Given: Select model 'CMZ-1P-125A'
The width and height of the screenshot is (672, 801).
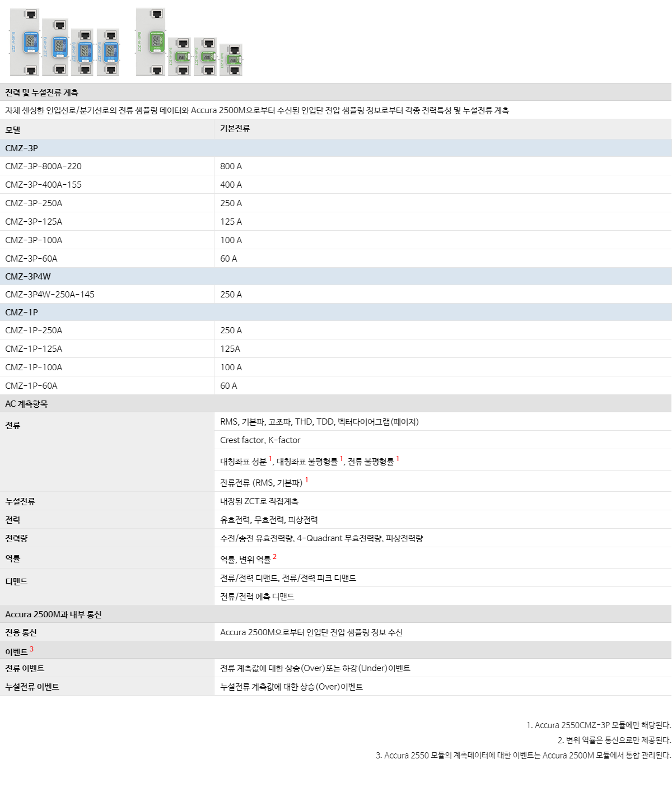Looking at the screenshot, I should tap(34, 349).
